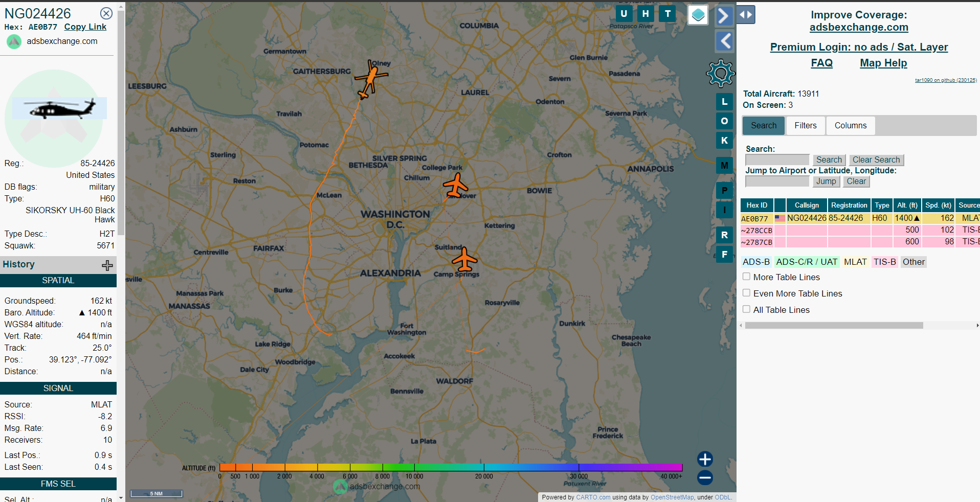
Task: Click the ADS-B source legend label
Action: [x=756, y=262]
